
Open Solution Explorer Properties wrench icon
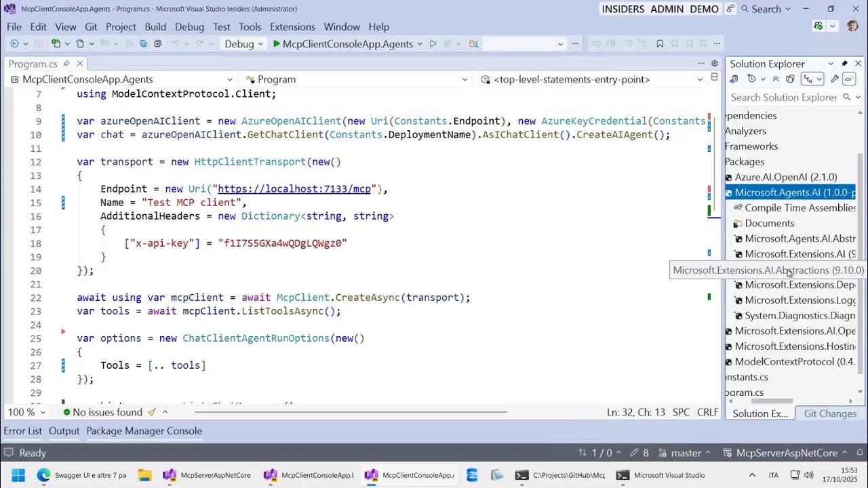point(835,79)
